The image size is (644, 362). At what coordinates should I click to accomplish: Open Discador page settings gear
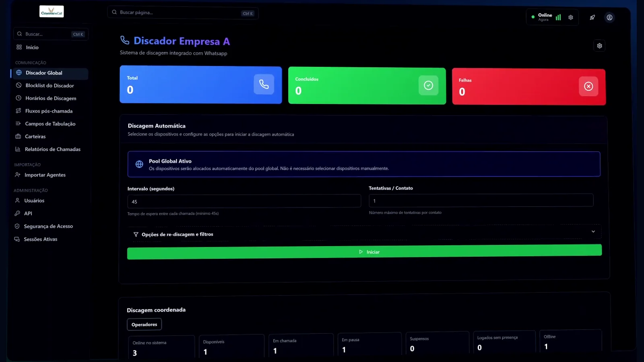click(x=599, y=45)
